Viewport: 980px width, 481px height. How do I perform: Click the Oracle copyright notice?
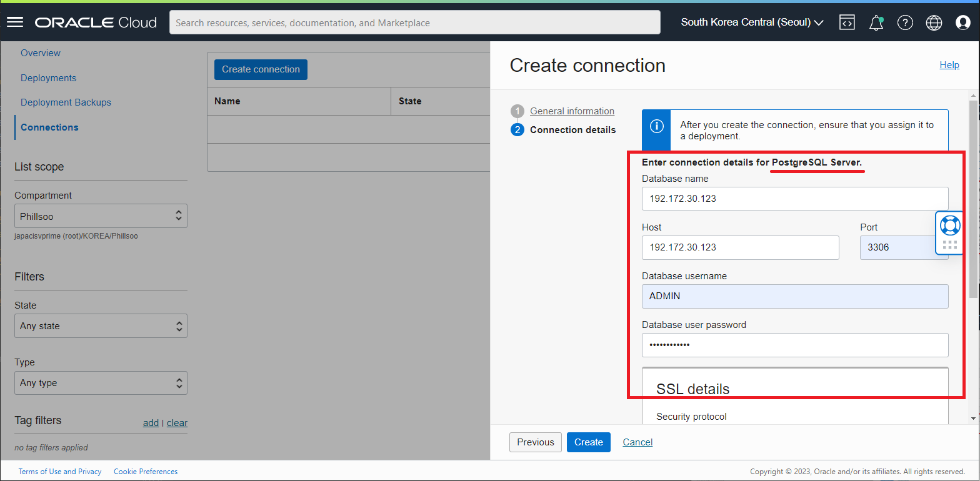pyautogui.click(x=857, y=472)
